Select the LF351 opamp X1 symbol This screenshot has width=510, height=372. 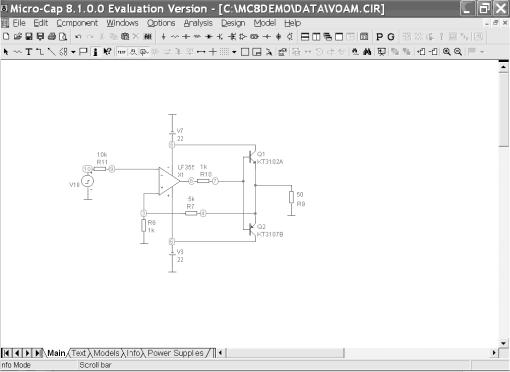(x=169, y=181)
